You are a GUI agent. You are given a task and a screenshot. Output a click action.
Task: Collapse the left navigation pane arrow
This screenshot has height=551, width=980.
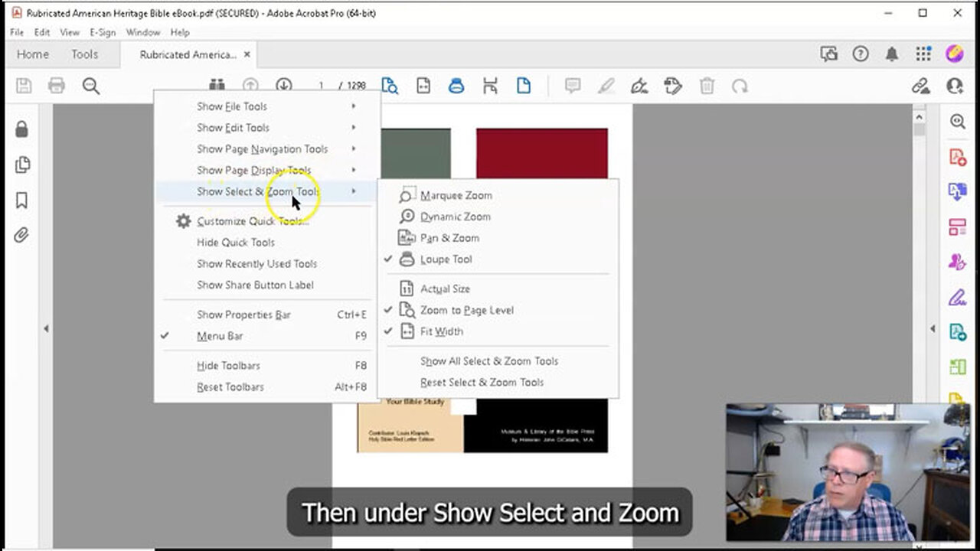(46, 328)
